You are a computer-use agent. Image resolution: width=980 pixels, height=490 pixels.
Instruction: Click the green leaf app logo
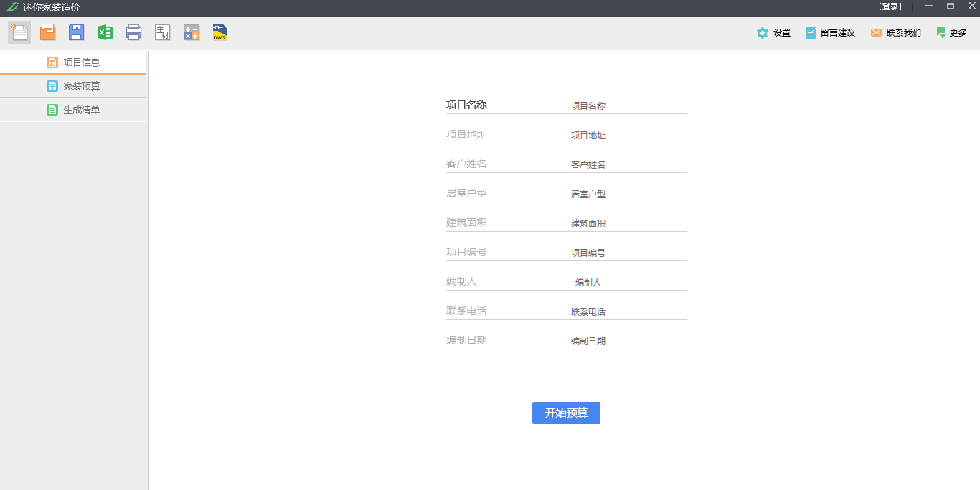tap(11, 7)
